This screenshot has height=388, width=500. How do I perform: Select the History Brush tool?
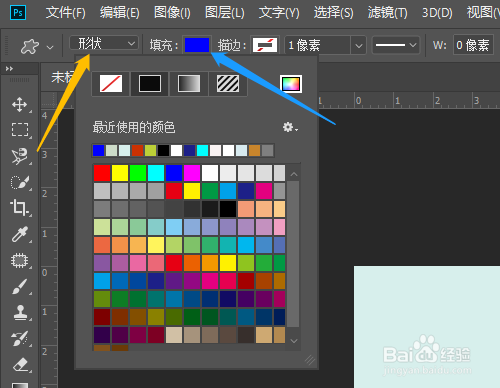point(20,339)
